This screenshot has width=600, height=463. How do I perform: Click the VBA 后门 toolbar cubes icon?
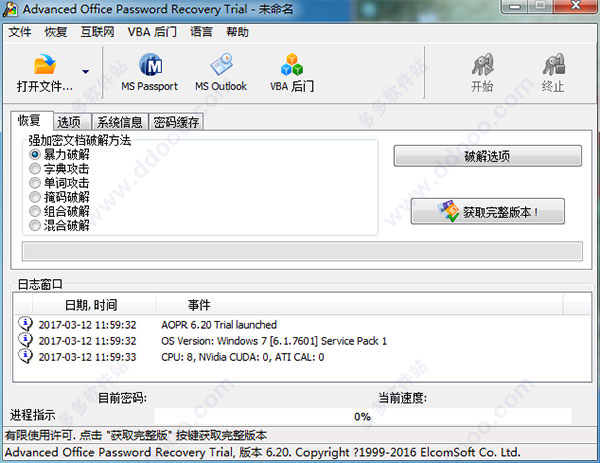click(292, 64)
